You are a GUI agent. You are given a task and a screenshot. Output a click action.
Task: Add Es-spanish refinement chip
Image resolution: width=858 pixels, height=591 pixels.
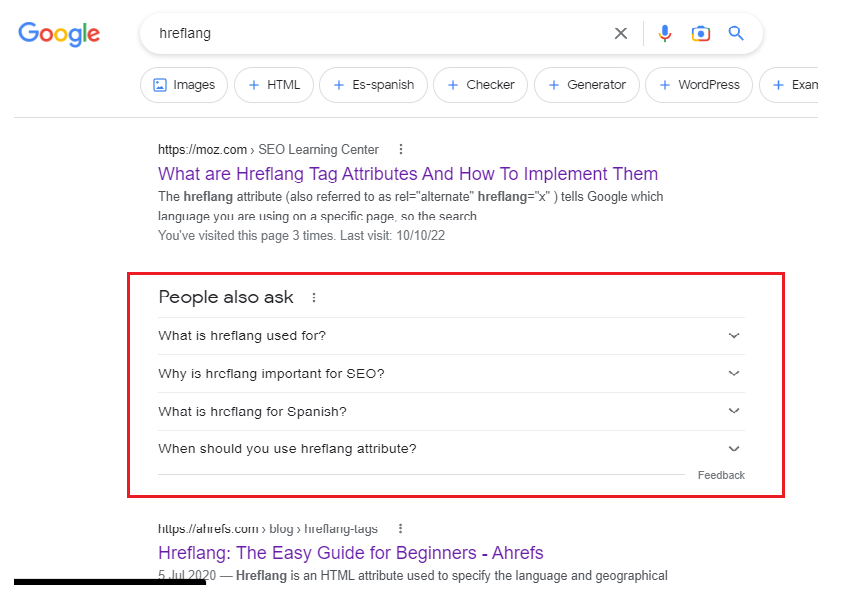pyautogui.click(x=373, y=85)
